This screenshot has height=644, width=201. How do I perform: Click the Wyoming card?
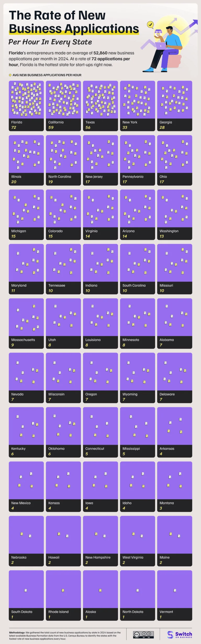(137, 378)
